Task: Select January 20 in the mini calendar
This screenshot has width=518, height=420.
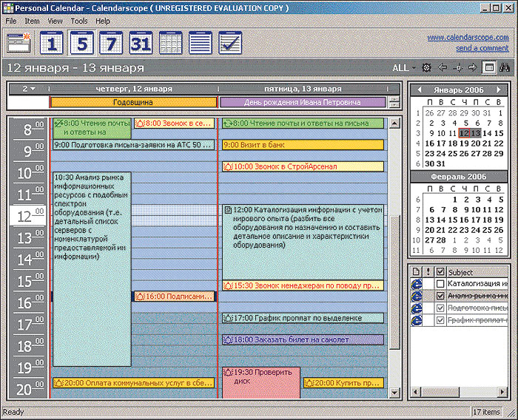Action: (477, 143)
